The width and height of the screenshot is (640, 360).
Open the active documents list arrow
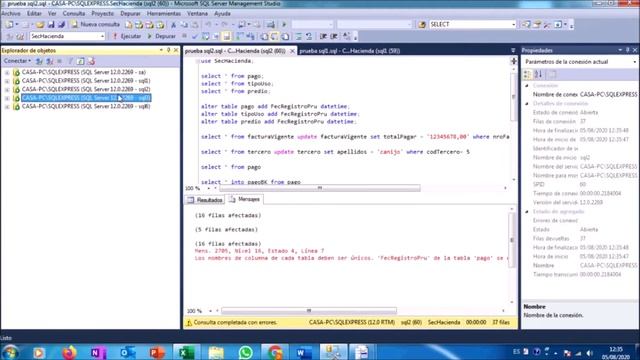click(x=513, y=51)
